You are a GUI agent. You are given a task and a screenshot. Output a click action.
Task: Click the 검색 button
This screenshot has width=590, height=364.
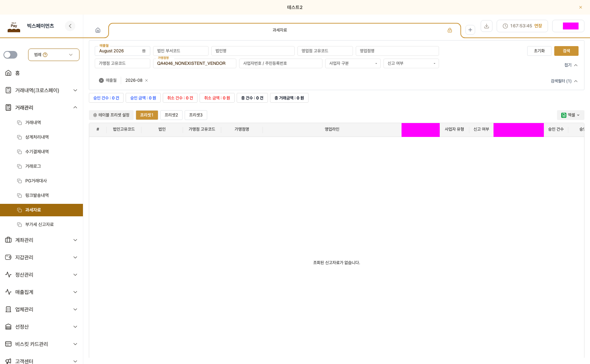(566, 51)
